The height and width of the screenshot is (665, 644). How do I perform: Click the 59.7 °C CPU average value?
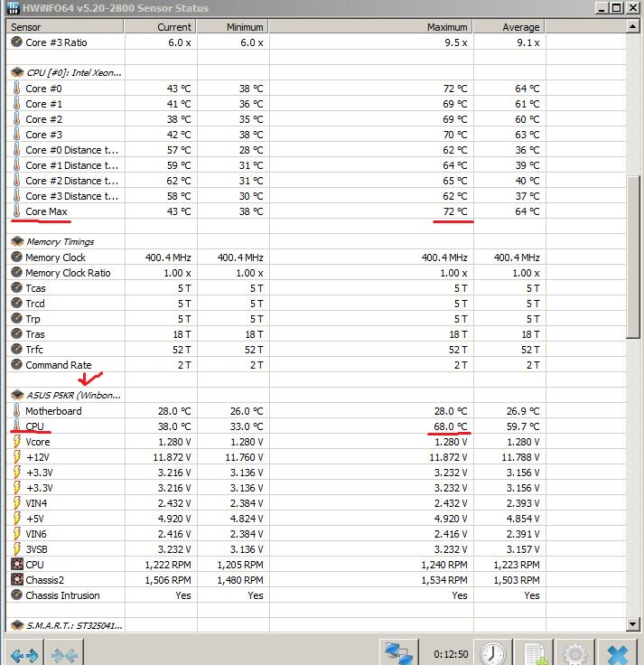point(523,426)
